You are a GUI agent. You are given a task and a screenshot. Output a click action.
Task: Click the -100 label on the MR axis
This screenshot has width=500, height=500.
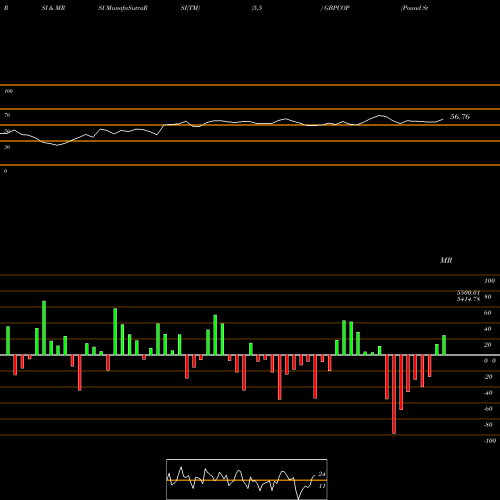coord(490,441)
